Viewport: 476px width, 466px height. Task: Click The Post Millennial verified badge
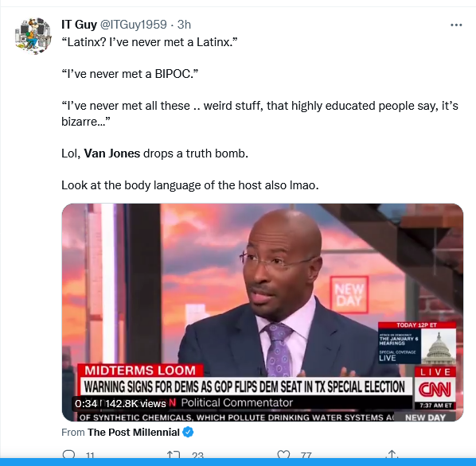pos(188,432)
